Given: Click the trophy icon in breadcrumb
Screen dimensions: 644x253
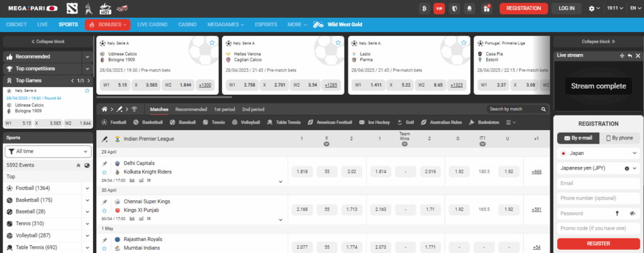Looking at the screenshot, I should click(135, 109).
